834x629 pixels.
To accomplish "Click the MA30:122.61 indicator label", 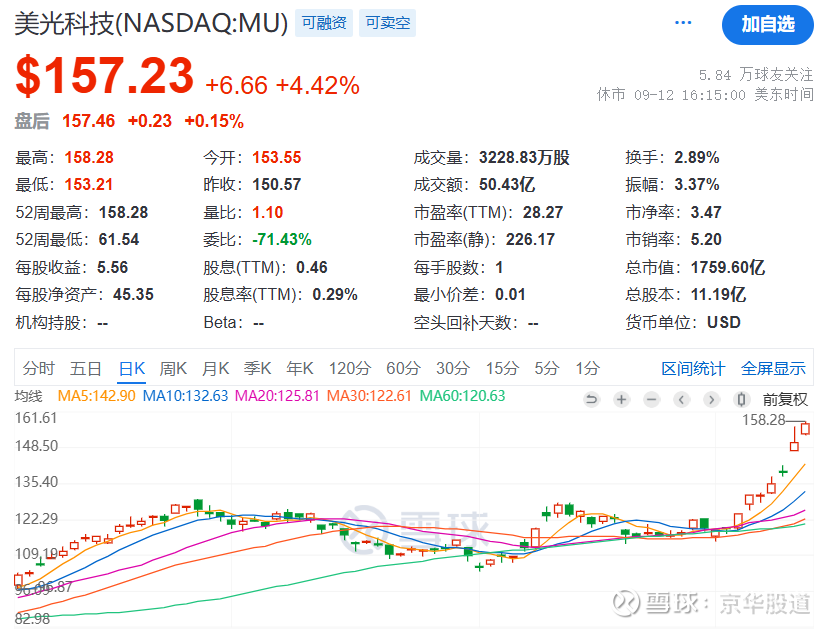I will 369,396.
